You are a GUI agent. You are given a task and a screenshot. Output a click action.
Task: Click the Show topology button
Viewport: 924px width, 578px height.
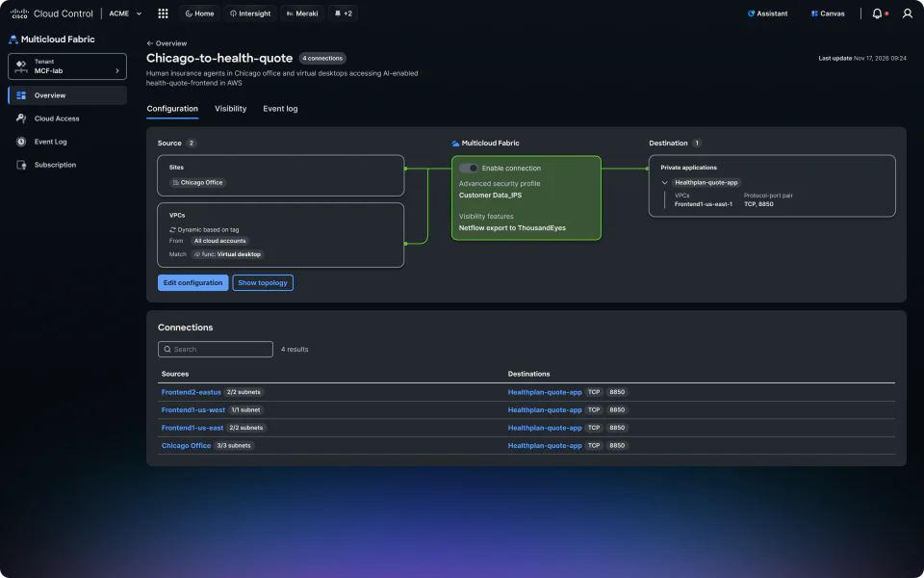263,282
